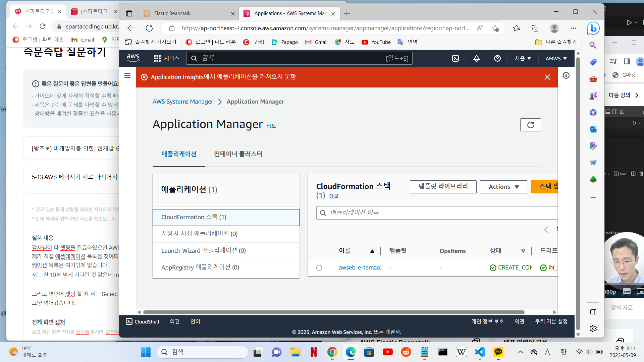Image resolution: width=644 pixels, height=362 pixels.
Task: Go to AWS console home logo
Action: point(133,58)
